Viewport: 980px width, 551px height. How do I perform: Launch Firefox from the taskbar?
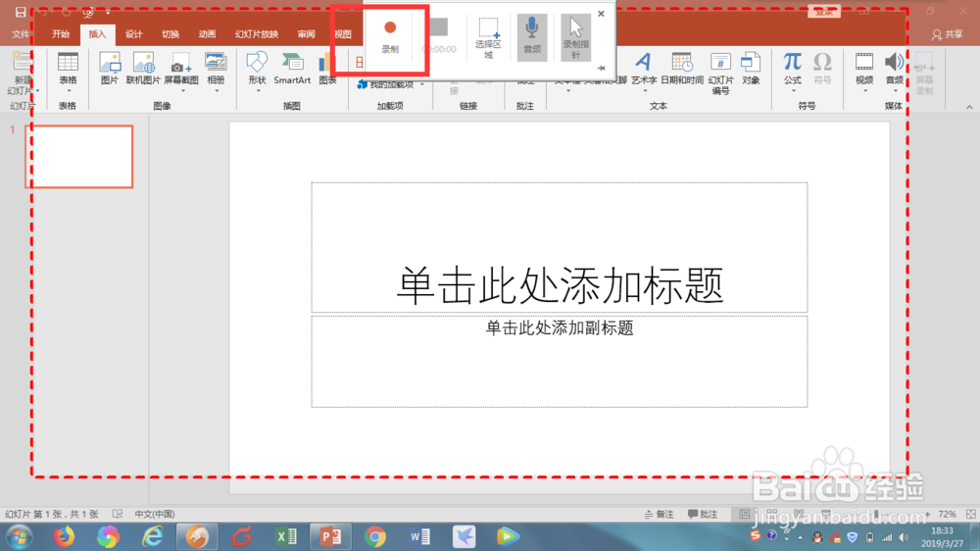pos(64,536)
